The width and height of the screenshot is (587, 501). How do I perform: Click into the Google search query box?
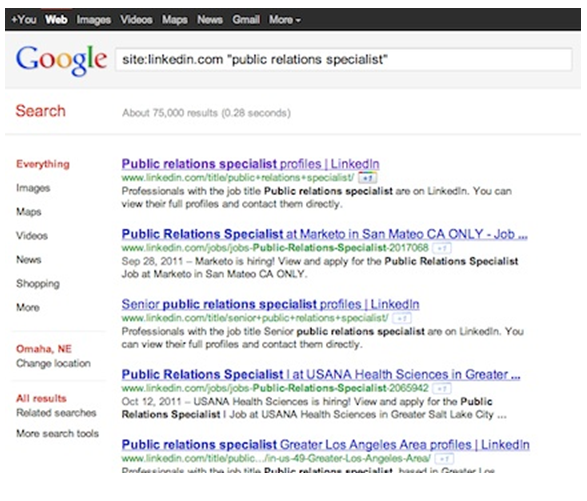point(344,60)
